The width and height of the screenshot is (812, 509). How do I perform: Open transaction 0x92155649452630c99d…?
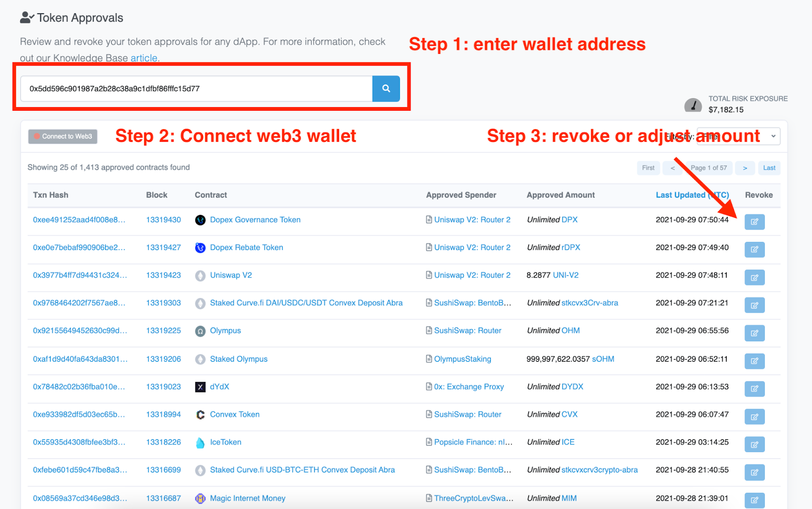(x=80, y=331)
